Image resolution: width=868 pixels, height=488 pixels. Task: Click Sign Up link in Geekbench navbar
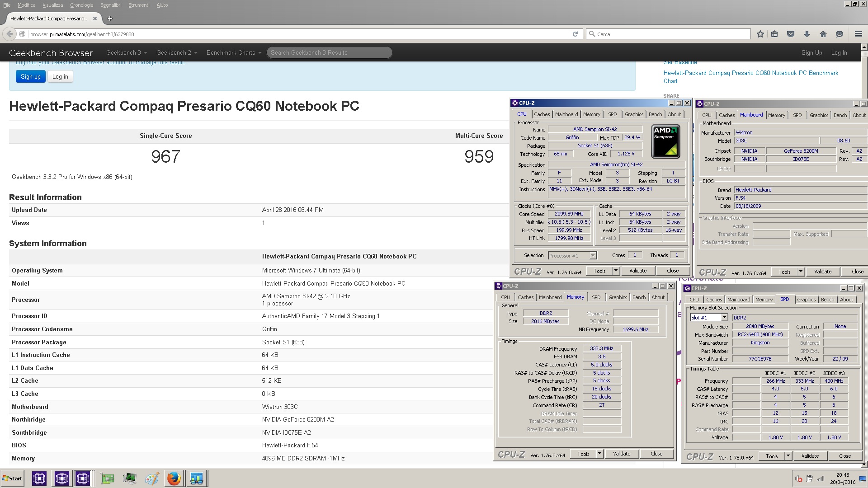click(x=811, y=53)
